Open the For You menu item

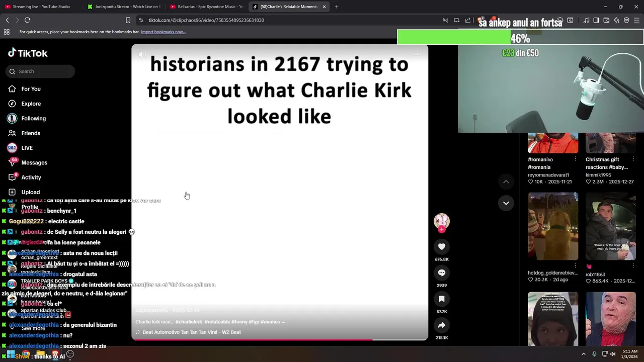pyautogui.click(x=31, y=89)
